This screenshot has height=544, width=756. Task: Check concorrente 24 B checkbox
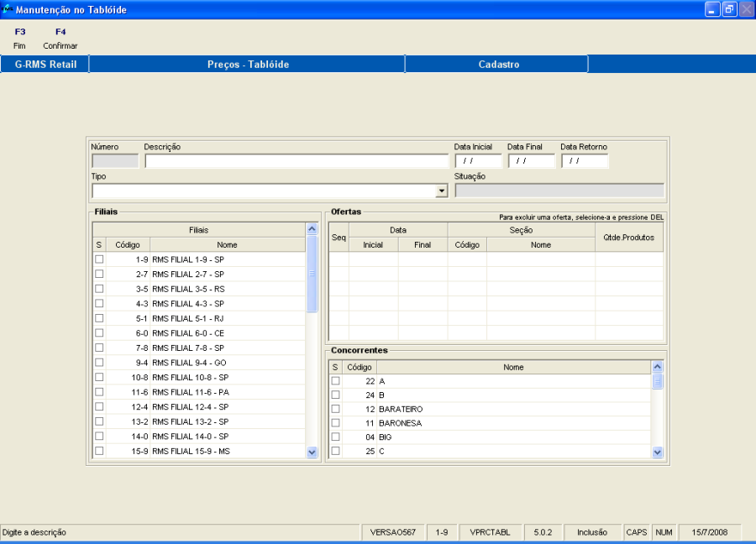point(335,395)
